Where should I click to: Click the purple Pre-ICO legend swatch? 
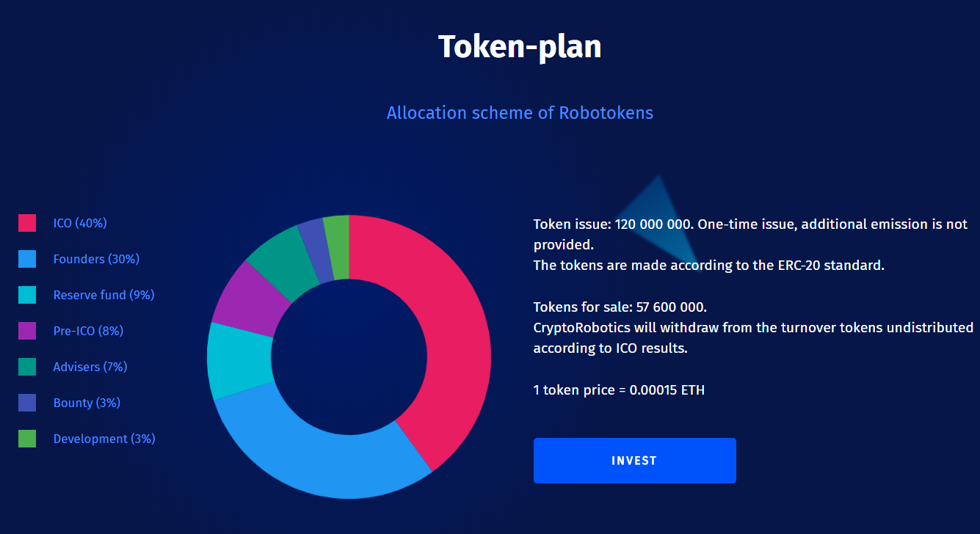coord(27,331)
